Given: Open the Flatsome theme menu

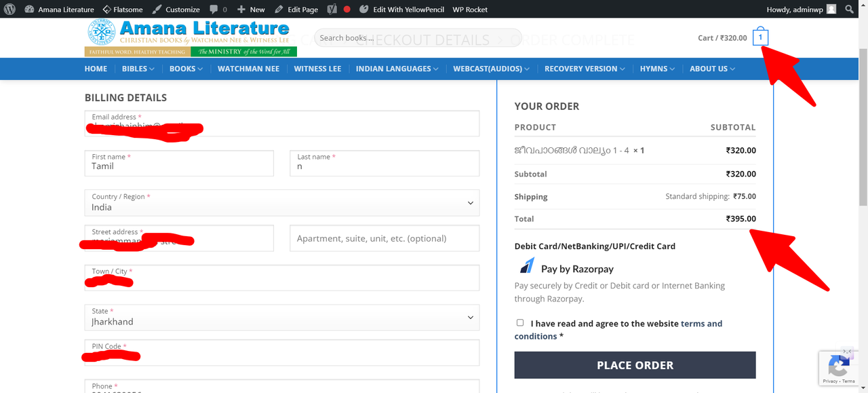Looking at the screenshot, I should point(122,10).
